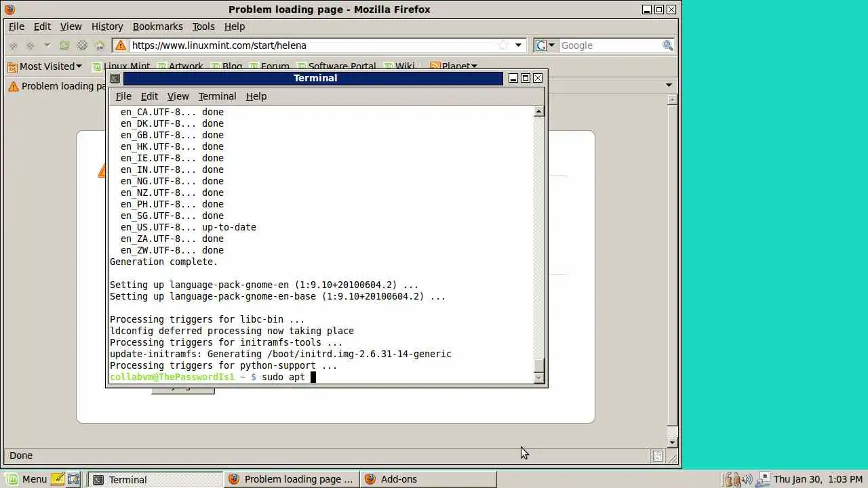Screen dimensions: 868x488
Task: Click the show desktop panel icon
Action: [x=73, y=479]
